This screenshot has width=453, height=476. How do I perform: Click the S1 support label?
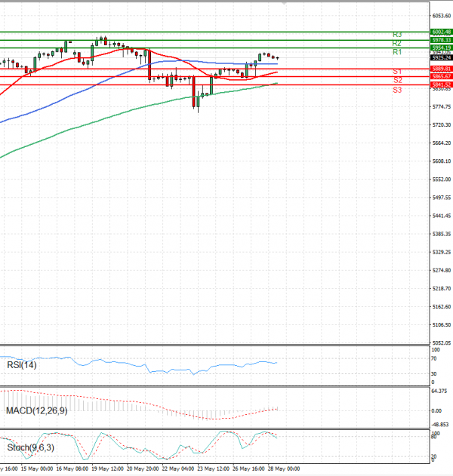pos(397,72)
